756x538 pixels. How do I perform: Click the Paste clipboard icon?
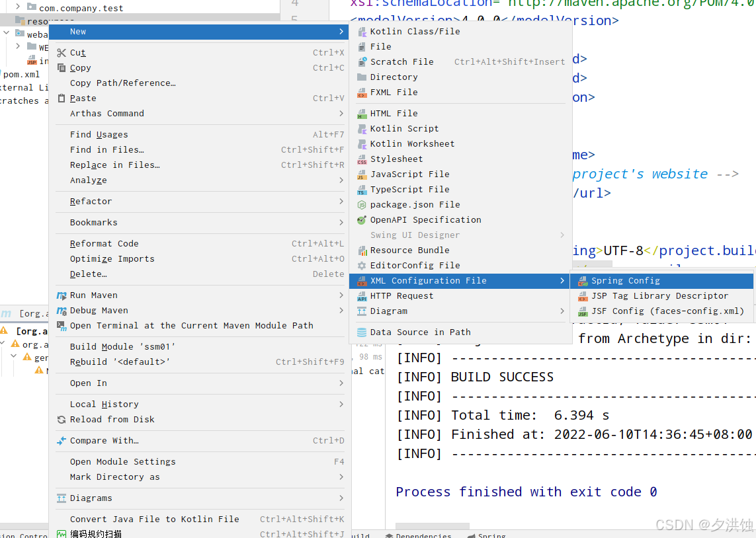click(x=62, y=98)
